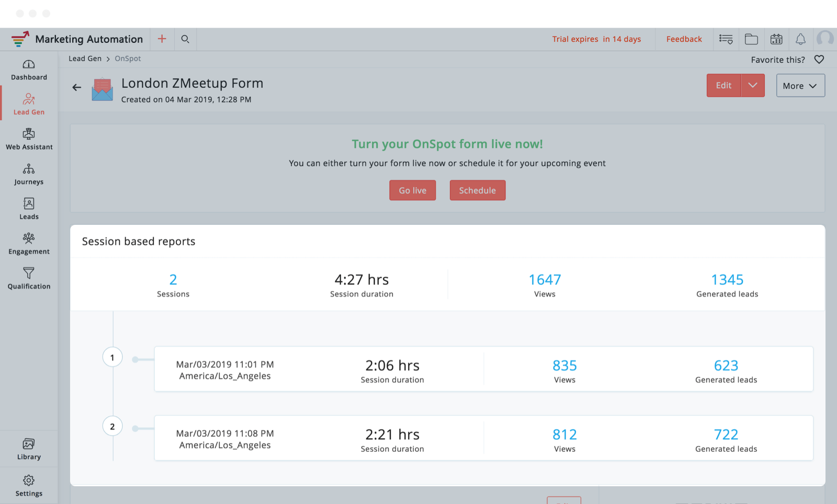
Task: Open Web Assistant in sidebar
Action: pos(29,140)
